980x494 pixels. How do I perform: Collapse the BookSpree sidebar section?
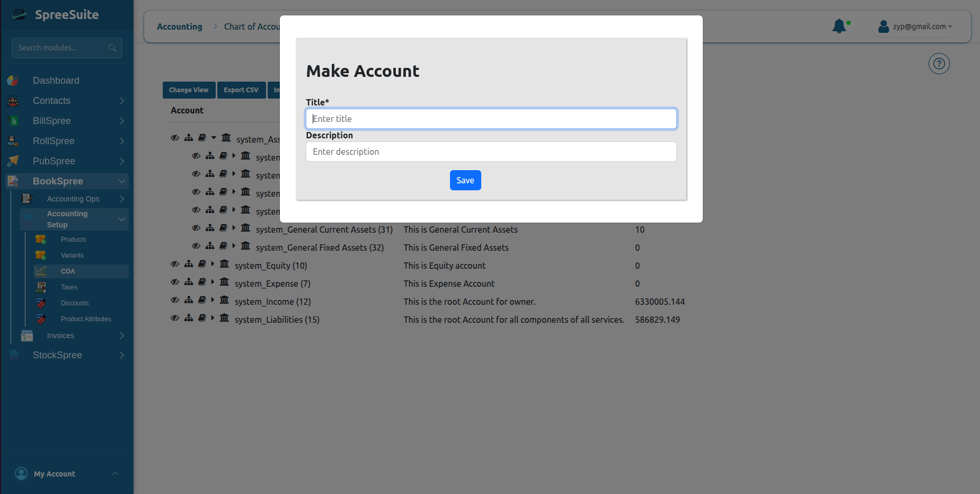(122, 181)
